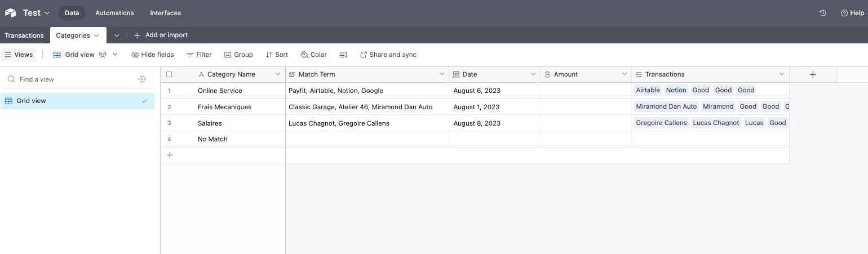Toggle the Views sidebar
The image size is (868, 254).
click(x=19, y=55)
